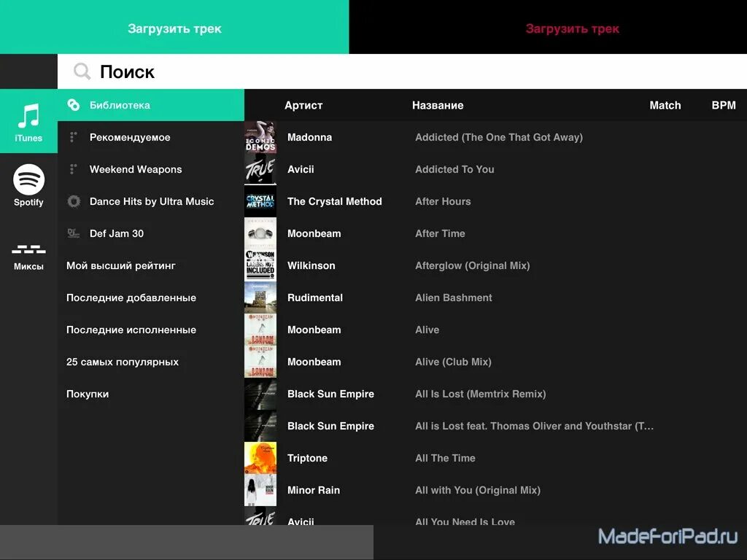
Task: Click Moonbeam After Time album cover
Action: click(260, 233)
